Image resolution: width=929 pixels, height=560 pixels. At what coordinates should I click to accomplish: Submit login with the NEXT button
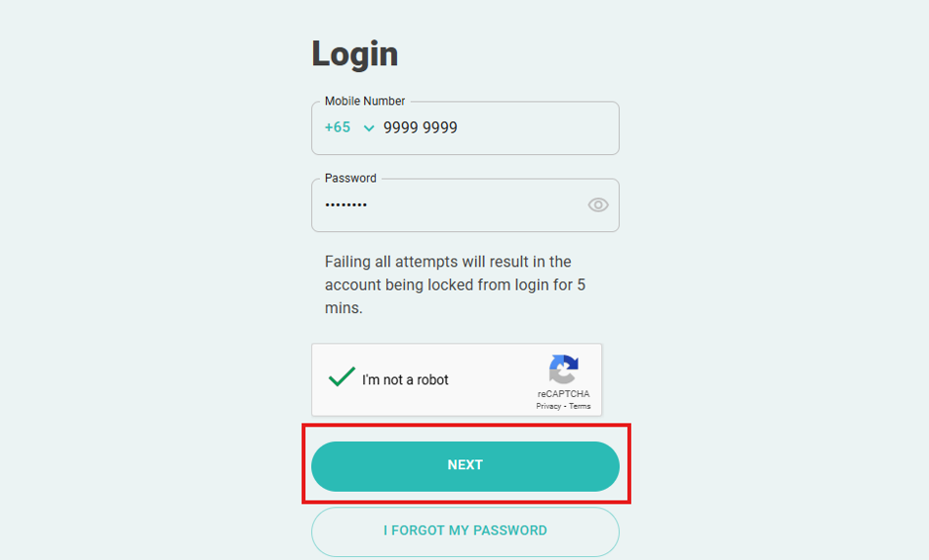click(x=465, y=465)
